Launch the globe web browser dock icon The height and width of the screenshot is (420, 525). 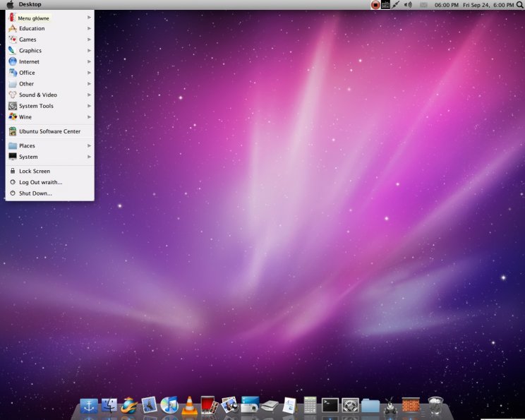(129, 406)
